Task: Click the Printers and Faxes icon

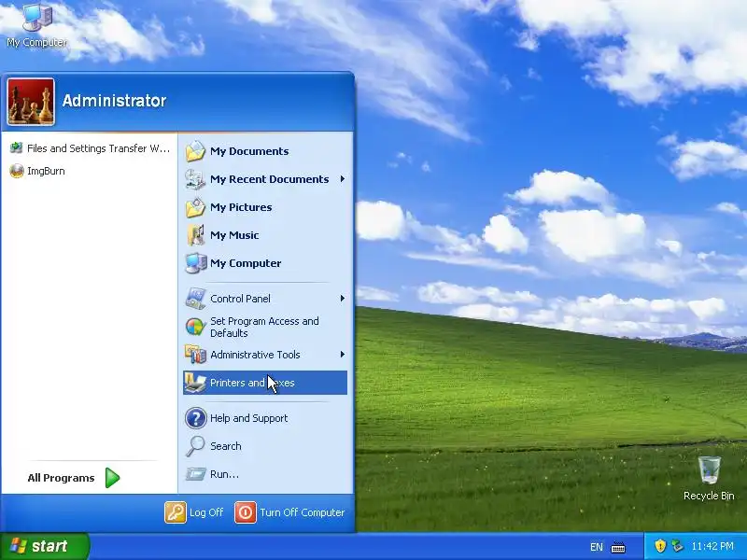Action: 195,383
